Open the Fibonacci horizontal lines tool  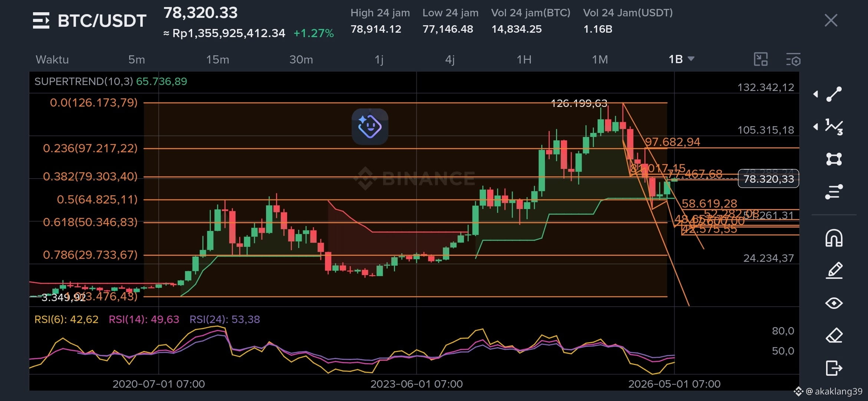(x=834, y=192)
